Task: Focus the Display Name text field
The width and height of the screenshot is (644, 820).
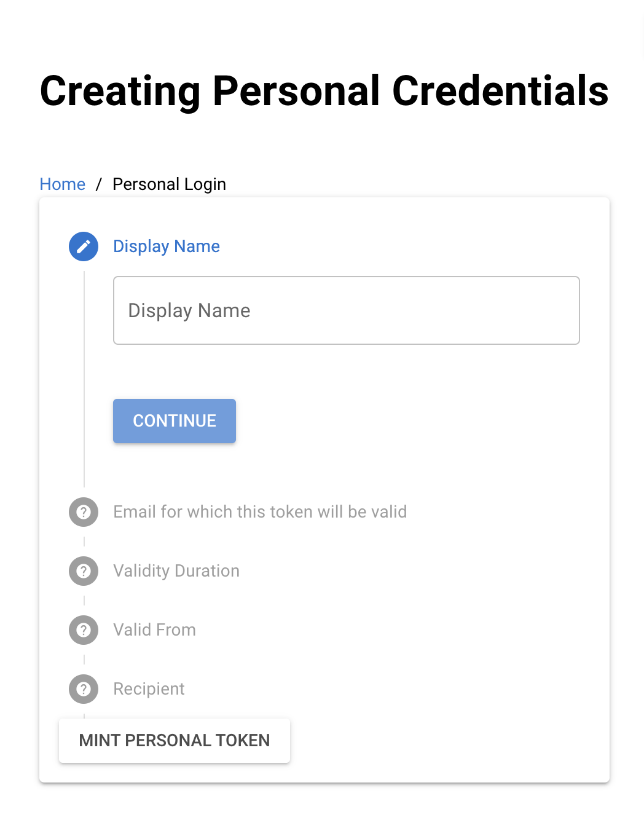Action: click(x=347, y=310)
